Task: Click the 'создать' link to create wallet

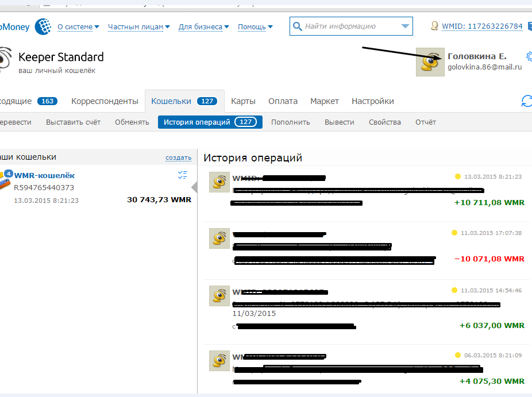Action: pos(178,157)
